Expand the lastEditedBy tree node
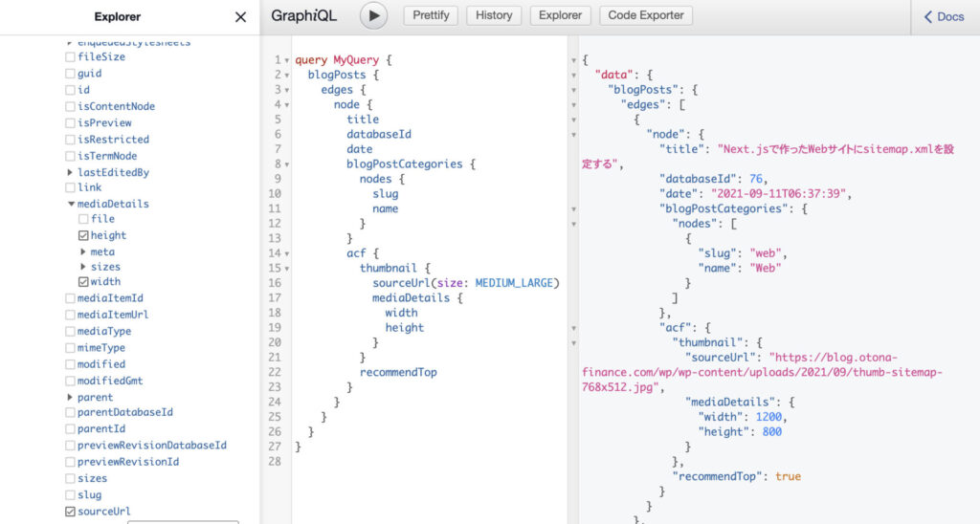This screenshot has width=980, height=524. (x=70, y=172)
